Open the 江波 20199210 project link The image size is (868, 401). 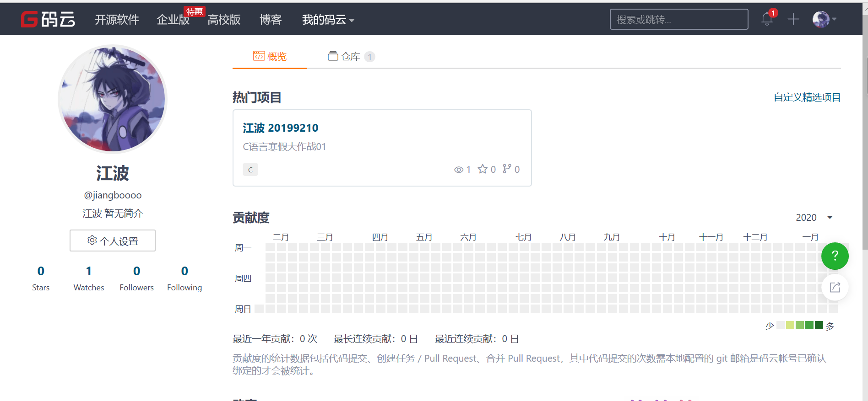click(x=281, y=128)
